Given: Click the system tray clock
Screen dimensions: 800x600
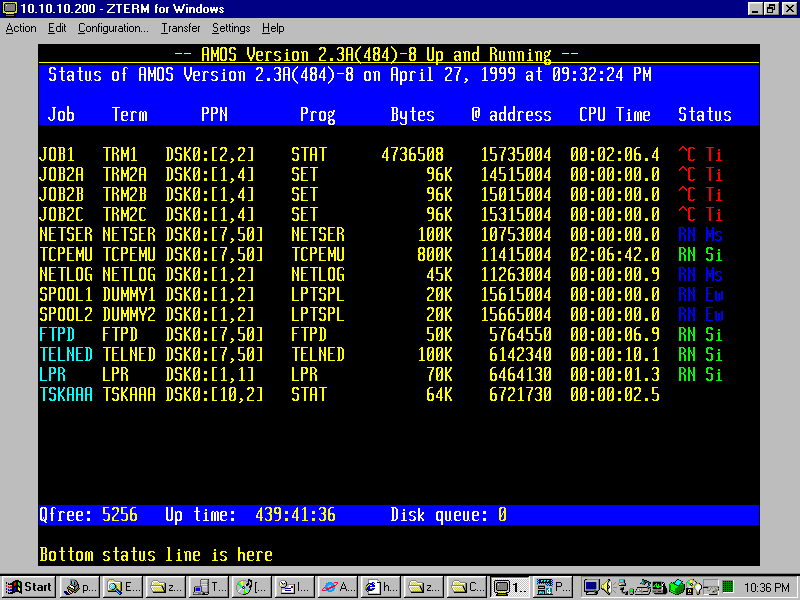Looking at the screenshot, I should pyautogui.click(x=765, y=587).
